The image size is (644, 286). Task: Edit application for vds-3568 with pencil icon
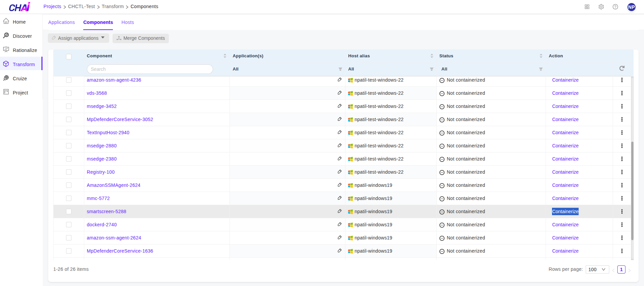339,93
